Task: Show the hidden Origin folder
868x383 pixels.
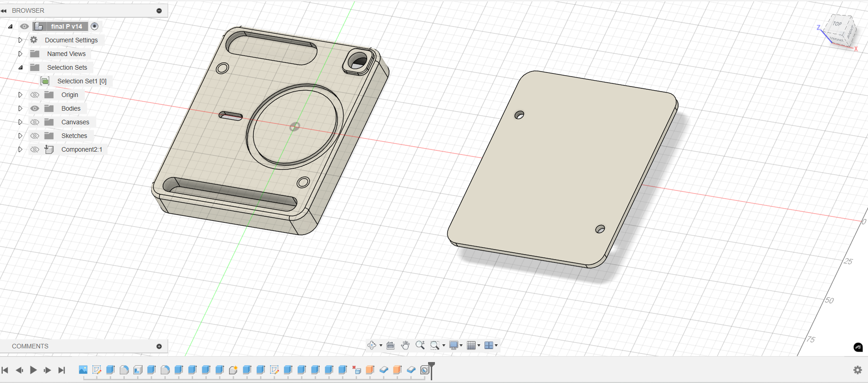Action: (x=35, y=95)
